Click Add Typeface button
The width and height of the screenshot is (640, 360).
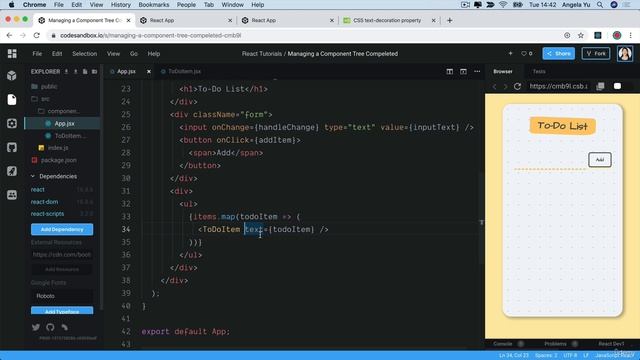click(x=62, y=311)
